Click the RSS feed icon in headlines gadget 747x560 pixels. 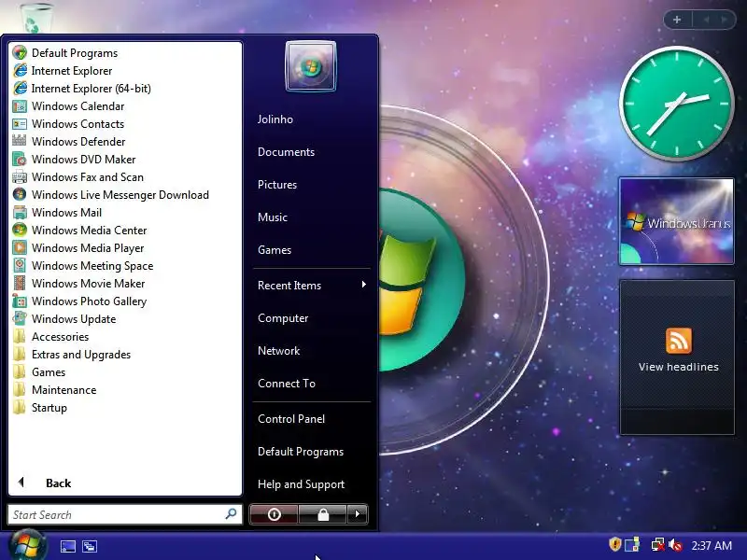pos(679,341)
